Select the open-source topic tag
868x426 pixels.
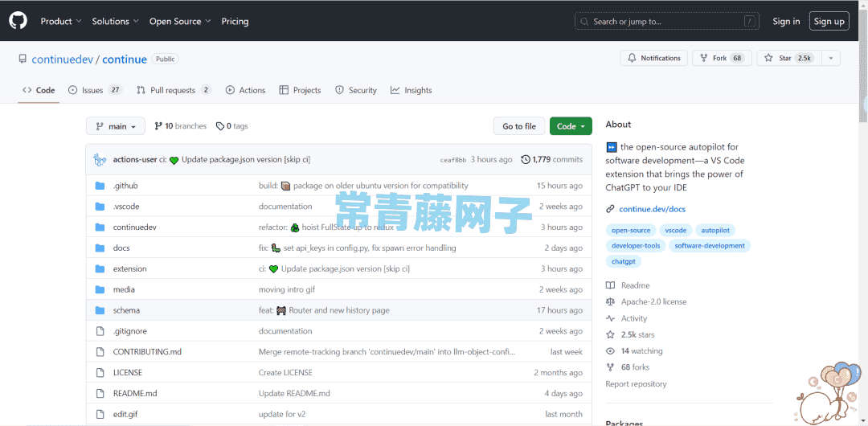(631, 230)
